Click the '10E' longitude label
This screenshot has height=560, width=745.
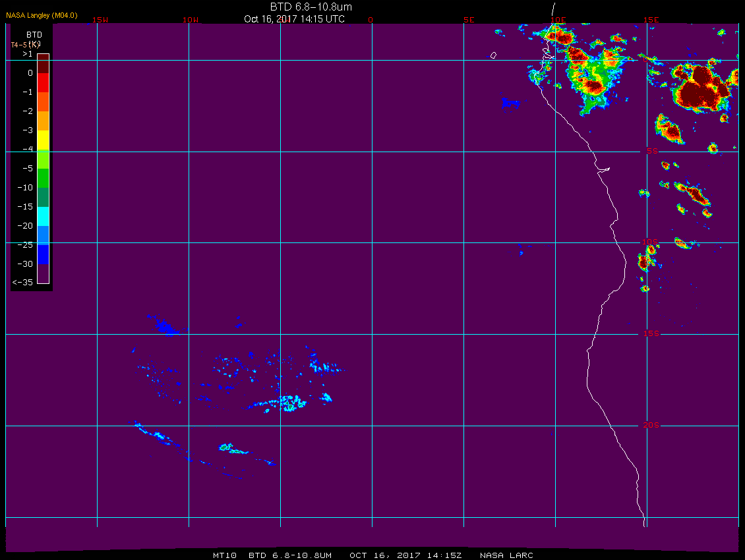pyautogui.click(x=558, y=20)
